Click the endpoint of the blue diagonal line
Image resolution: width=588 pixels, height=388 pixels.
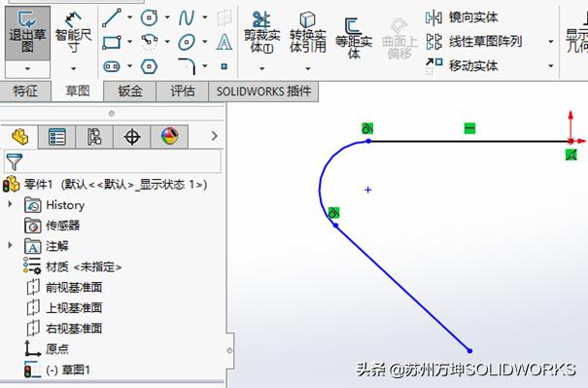pyautogui.click(x=469, y=351)
